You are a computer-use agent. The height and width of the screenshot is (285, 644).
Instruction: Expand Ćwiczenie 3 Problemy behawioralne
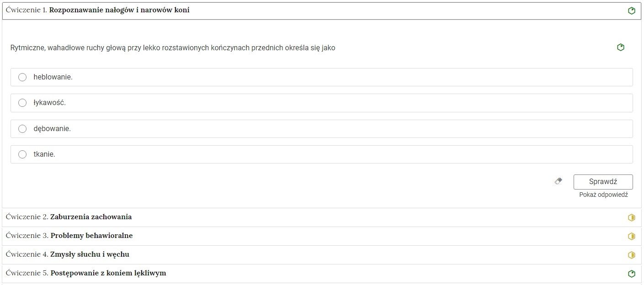coord(91,236)
